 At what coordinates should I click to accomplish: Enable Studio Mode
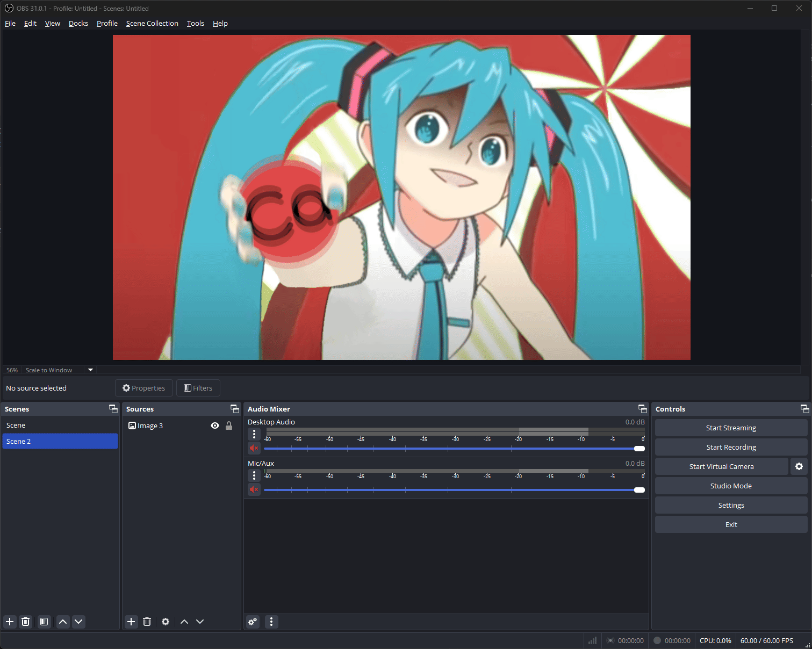pyautogui.click(x=731, y=485)
